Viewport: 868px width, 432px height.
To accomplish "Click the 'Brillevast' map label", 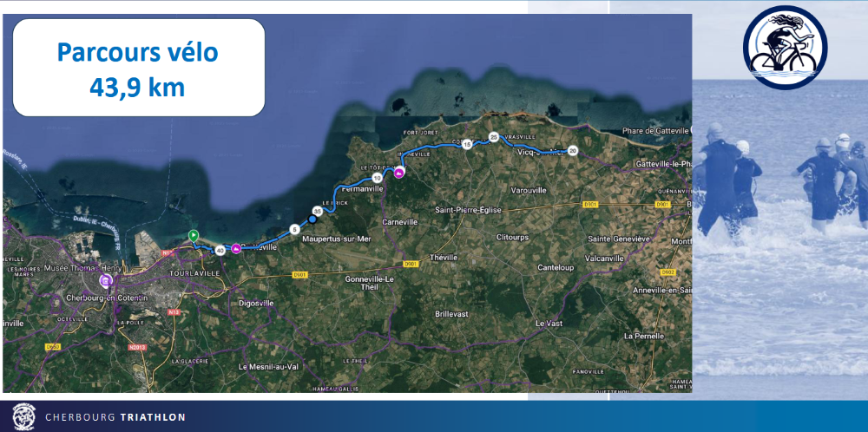I will point(451,314).
